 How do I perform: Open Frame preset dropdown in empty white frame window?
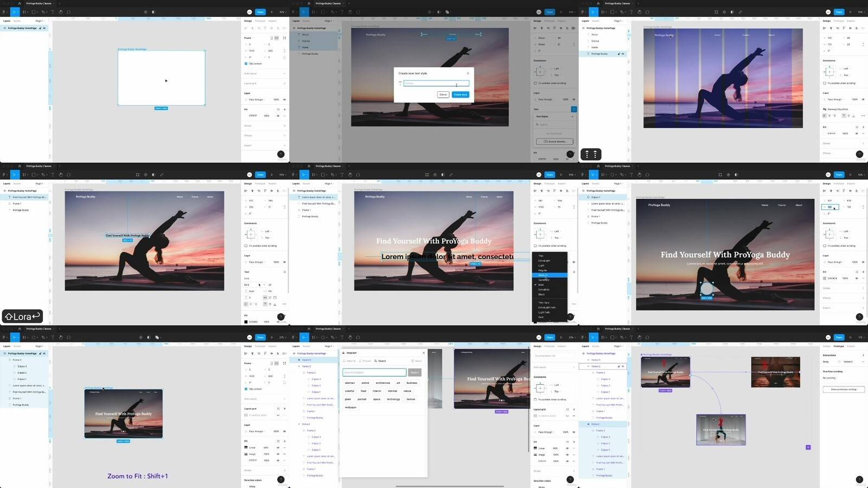tap(248, 38)
